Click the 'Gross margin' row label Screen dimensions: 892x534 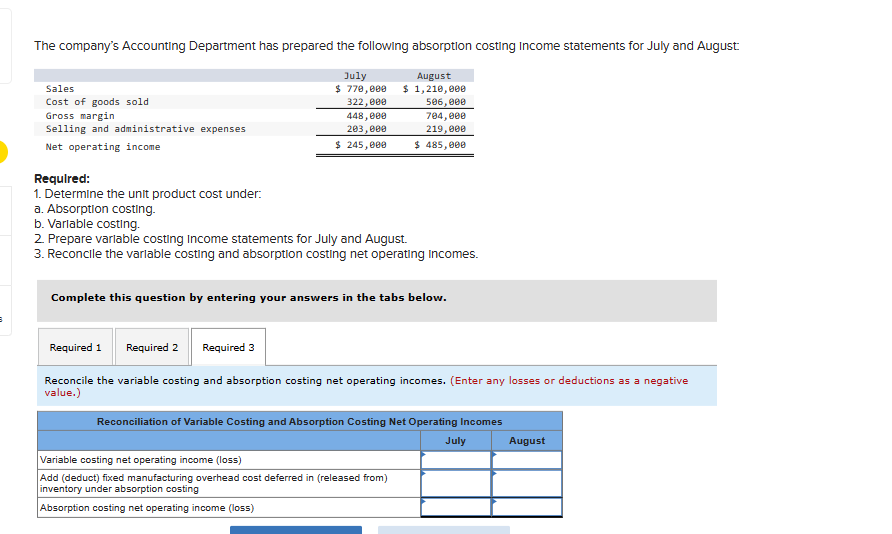tap(80, 115)
